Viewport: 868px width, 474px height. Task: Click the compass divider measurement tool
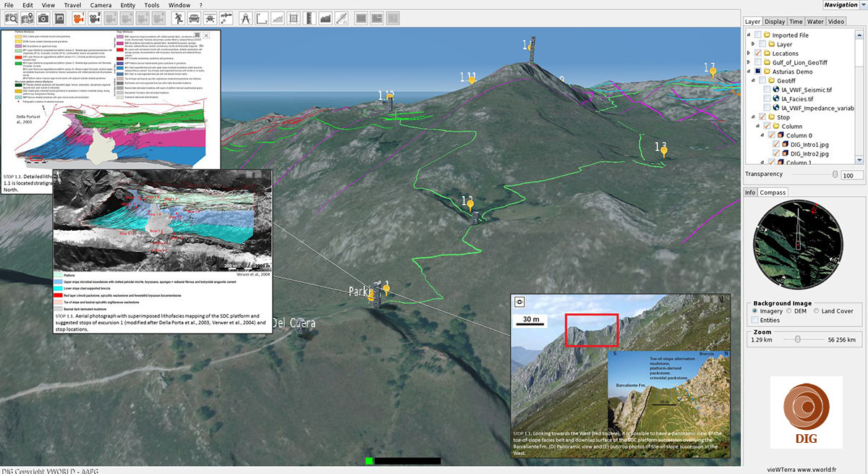point(244,17)
